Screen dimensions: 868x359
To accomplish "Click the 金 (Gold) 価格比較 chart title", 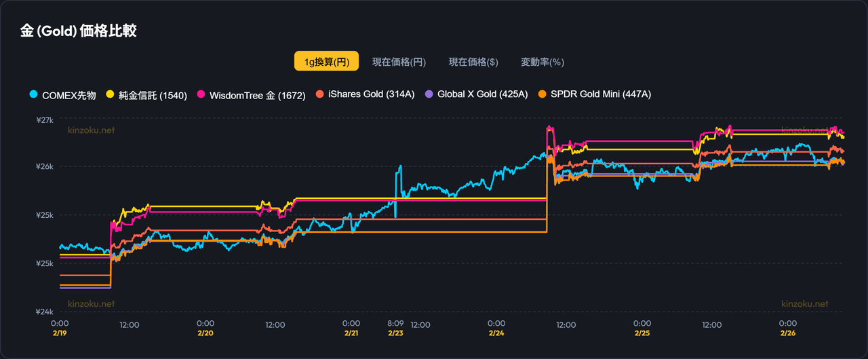I will point(79,31).
